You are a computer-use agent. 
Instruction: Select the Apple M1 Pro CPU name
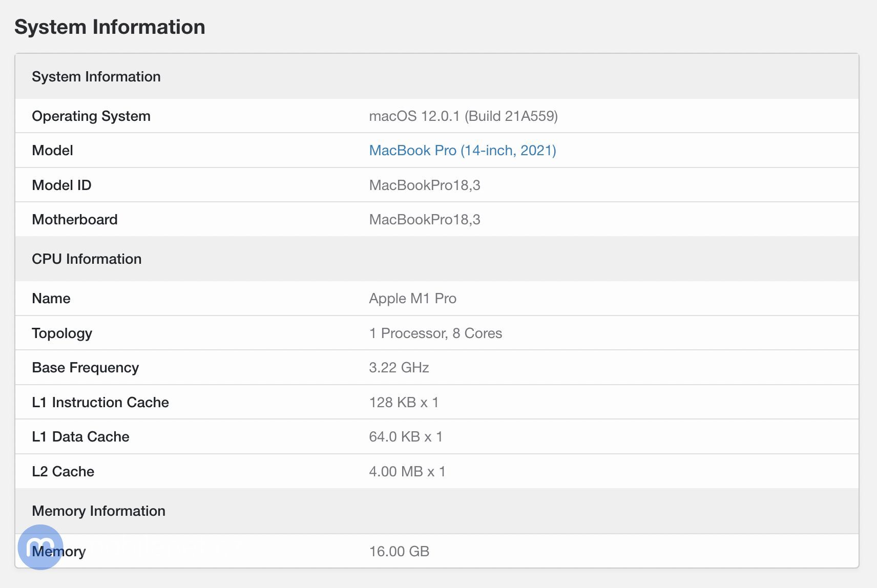[x=413, y=298]
